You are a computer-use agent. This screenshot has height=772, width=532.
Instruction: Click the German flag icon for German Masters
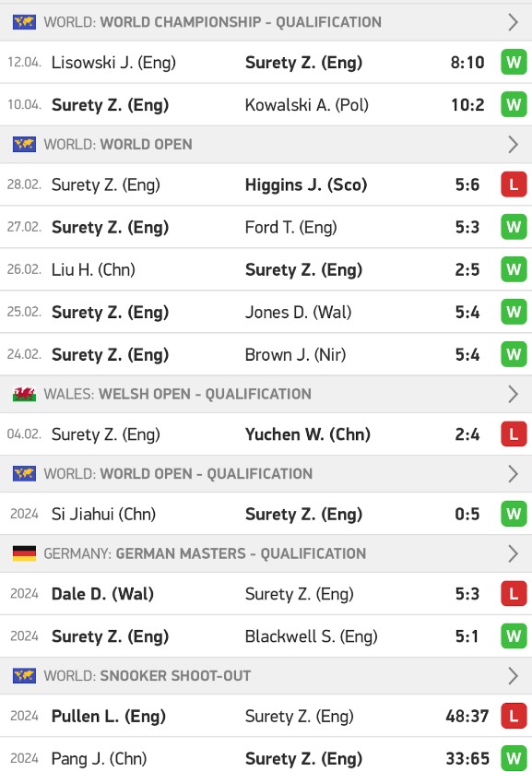(24, 553)
